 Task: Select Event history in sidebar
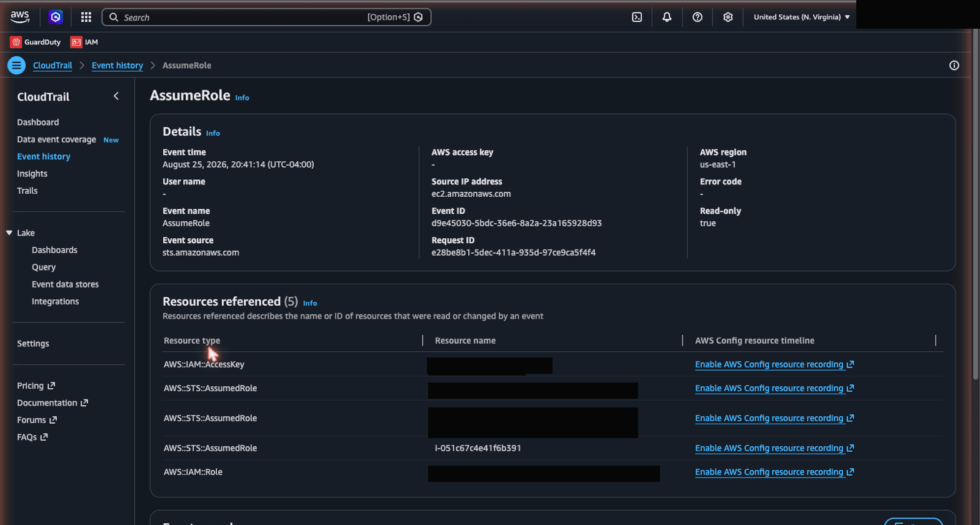(x=44, y=156)
